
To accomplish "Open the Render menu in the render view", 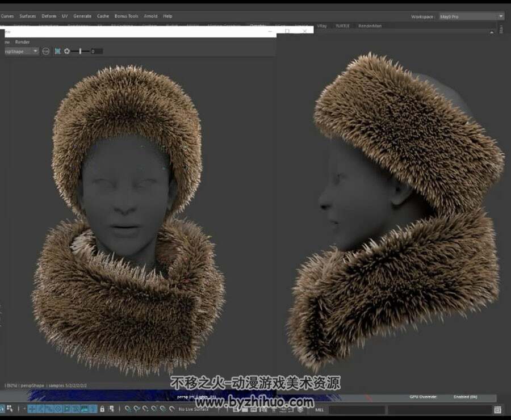I will coord(23,42).
